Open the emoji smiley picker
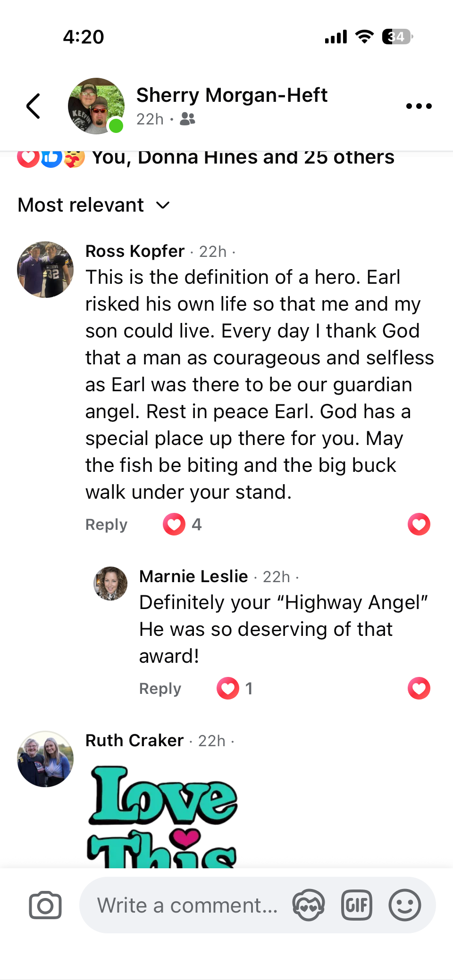Viewport: 453px width, 980px height. 405,905
